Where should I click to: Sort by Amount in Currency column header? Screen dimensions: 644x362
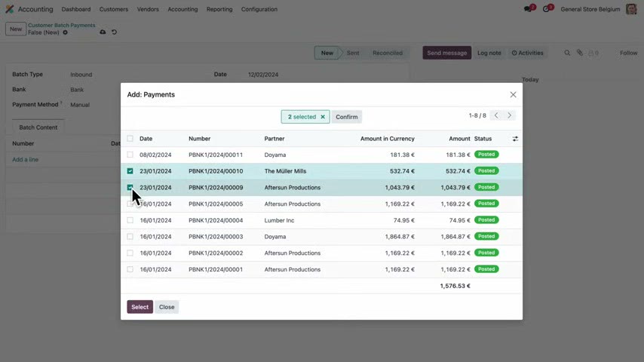coord(388,139)
